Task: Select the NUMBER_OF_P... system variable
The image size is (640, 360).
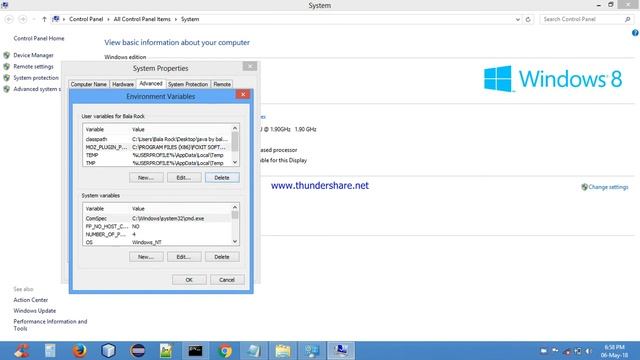Action: click(x=157, y=234)
